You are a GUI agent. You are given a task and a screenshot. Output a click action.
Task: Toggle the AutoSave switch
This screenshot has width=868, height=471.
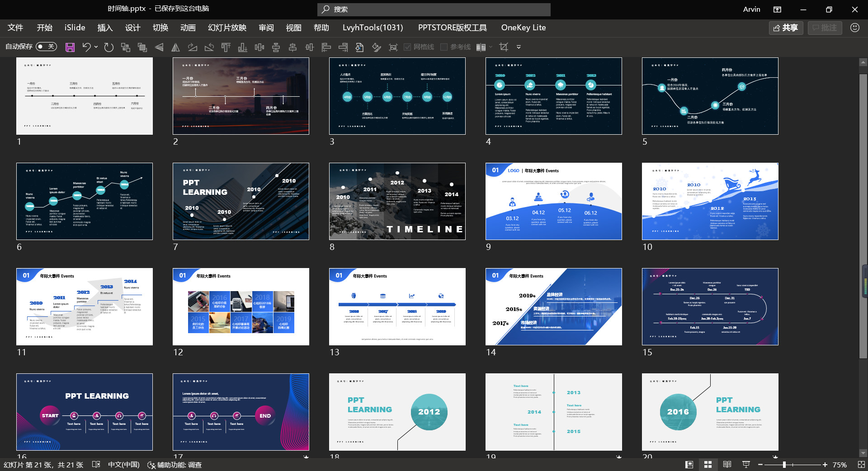pos(46,47)
